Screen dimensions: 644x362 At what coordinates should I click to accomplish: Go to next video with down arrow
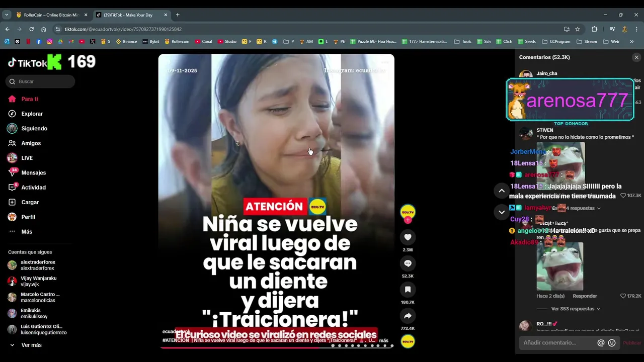pyautogui.click(x=502, y=212)
